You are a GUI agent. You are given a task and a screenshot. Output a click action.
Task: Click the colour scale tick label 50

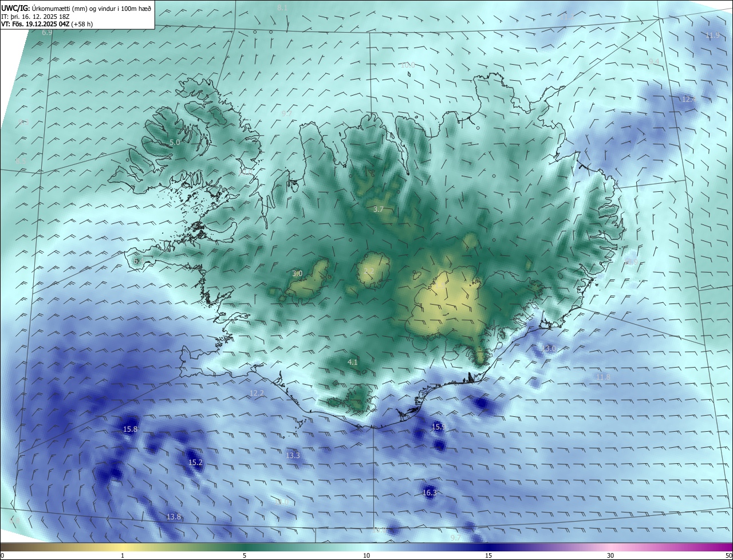[728, 555]
